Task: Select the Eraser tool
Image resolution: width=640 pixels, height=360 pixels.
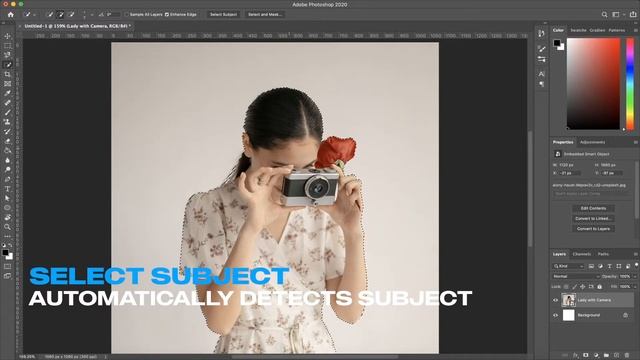Action: tap(7, 141)
